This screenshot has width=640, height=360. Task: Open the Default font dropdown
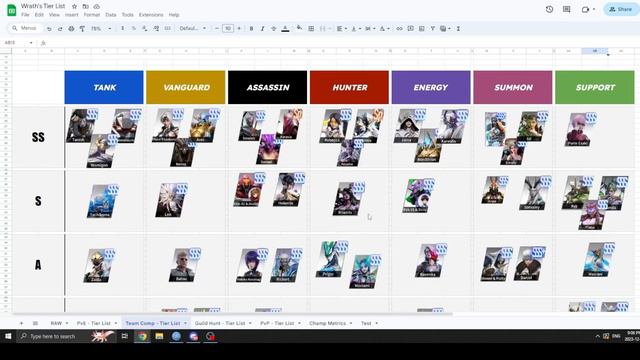(x=193, y=29)
